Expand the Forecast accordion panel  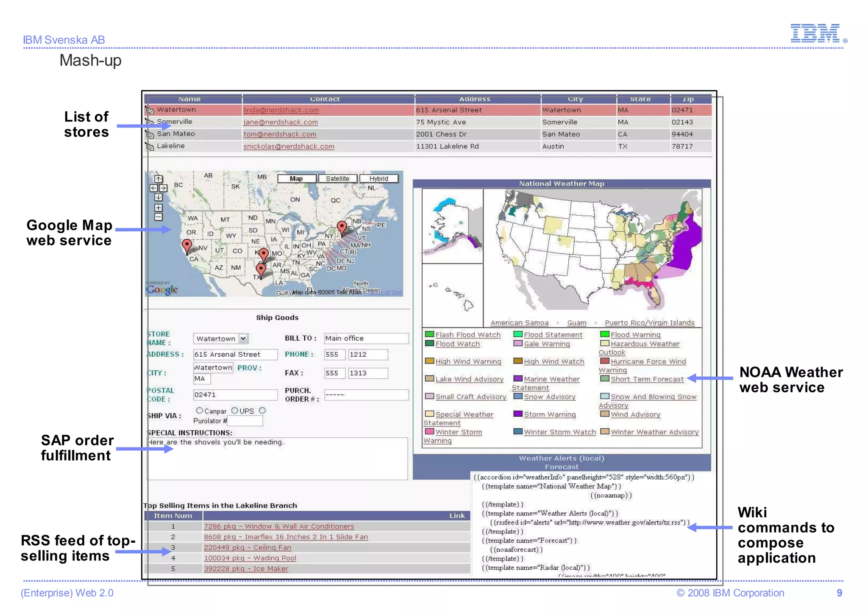click(561, 467)
